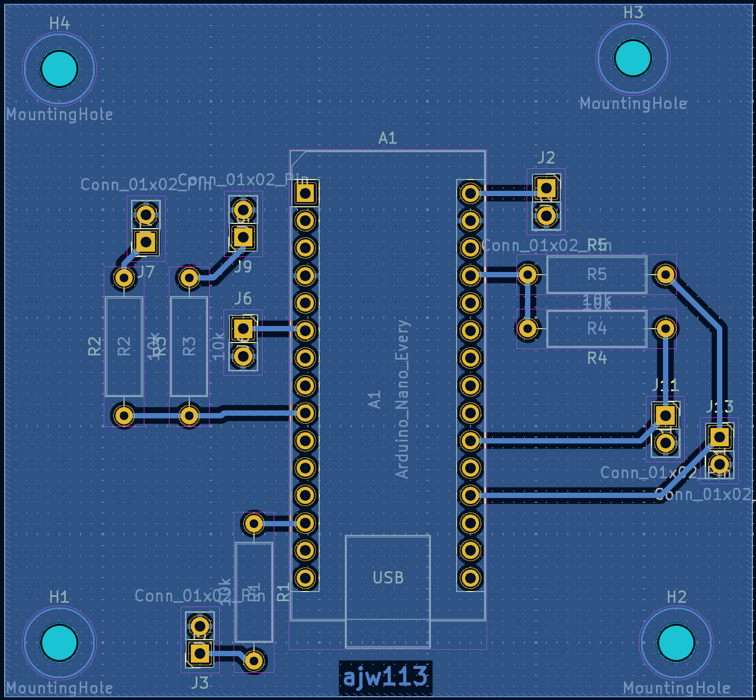
Task: Select the top pad of resistor R2
Action: (x=124, y=278)
